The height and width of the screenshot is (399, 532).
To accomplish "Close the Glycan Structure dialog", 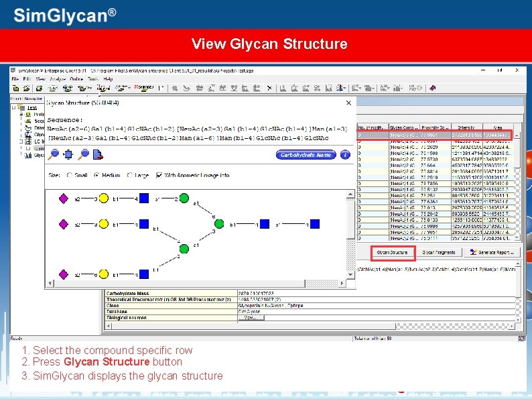I will coord(348,103).
